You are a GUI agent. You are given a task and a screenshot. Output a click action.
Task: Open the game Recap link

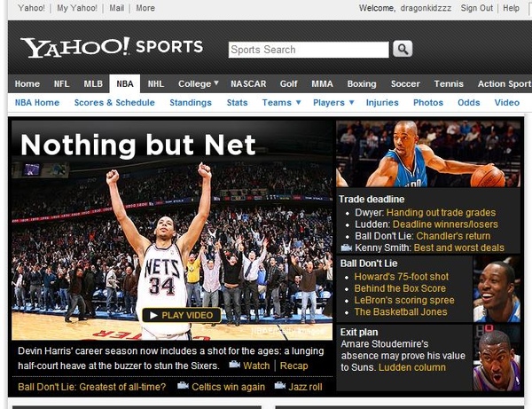[293, 366]
